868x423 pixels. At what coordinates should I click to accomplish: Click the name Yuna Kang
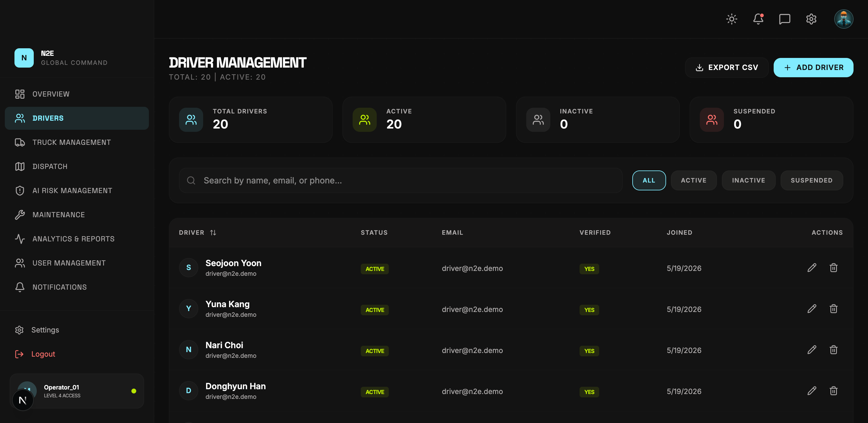[228, 304]
